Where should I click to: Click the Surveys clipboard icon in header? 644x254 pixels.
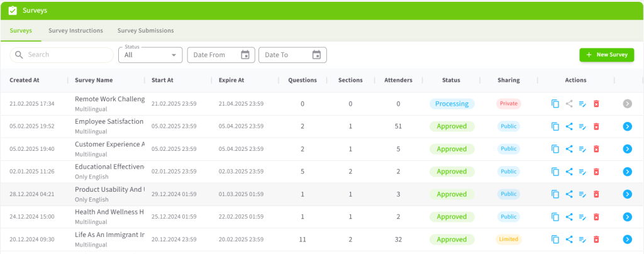pos(13,10)
